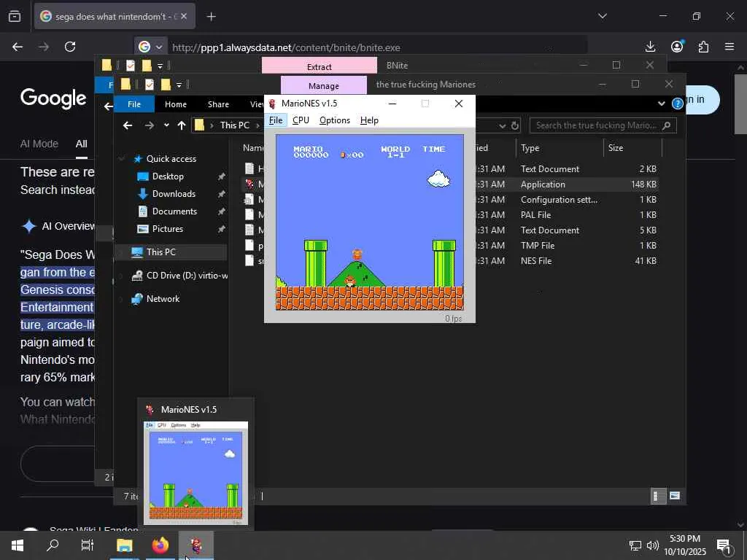Open the CPU menu in MarioNES
Image resolution: width=747 pixels, height=560 pixels.
tap(301, 120)
